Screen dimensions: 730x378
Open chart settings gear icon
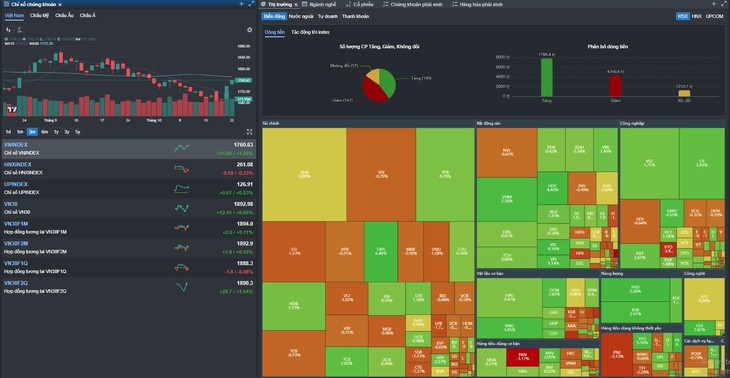tap(250, 30)
